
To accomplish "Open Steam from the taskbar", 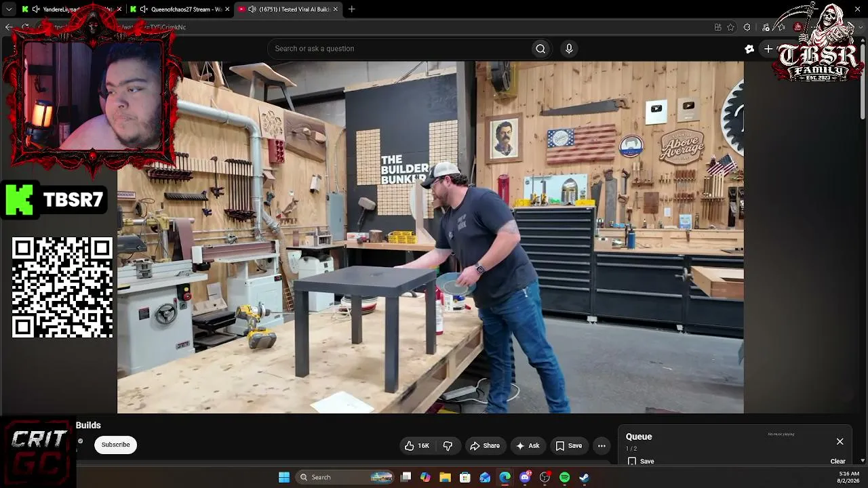I will tap(584, 477).
